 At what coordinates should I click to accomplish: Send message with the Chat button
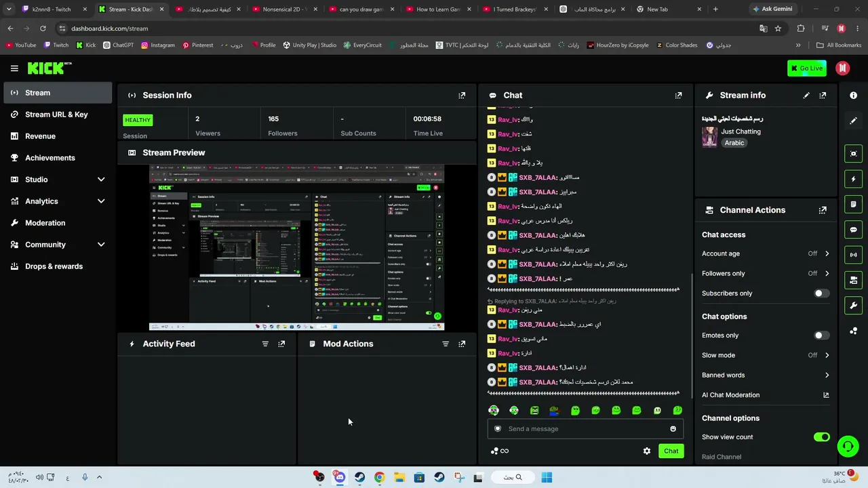pyautogui.click(x=671, y=451)
